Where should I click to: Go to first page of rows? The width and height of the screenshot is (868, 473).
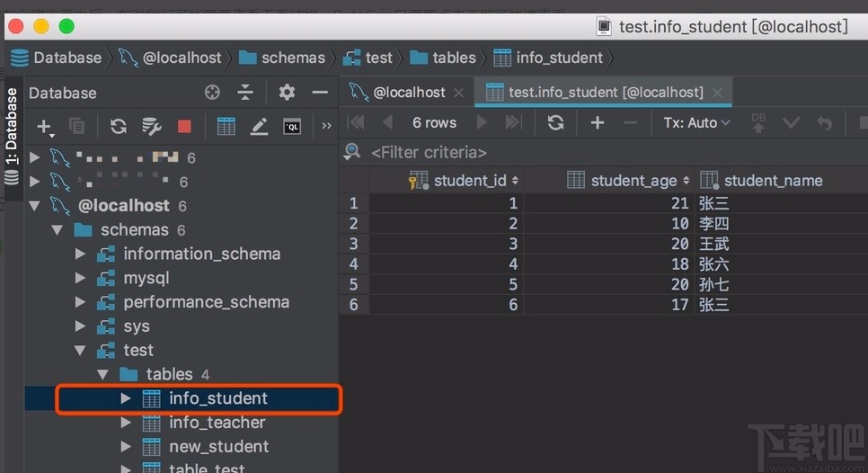(356, 122)
